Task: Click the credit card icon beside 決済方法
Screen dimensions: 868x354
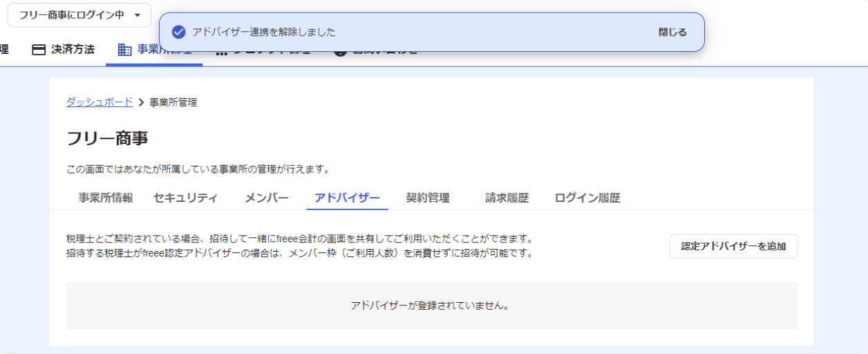Action: point(39,50)
